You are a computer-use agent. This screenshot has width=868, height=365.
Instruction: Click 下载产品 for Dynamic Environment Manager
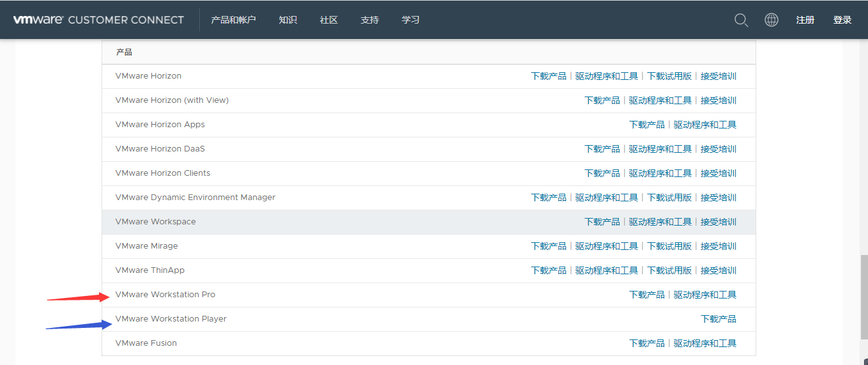click(x=549, y=198)
